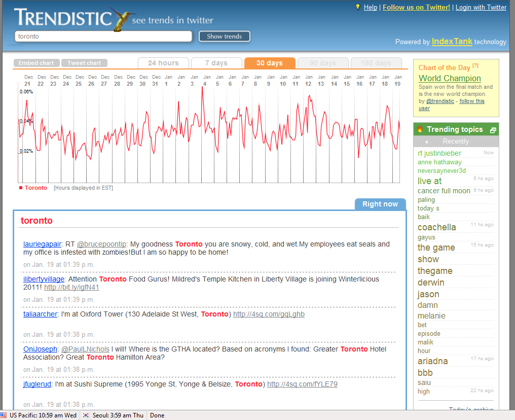Image resolution: width=515 pixels, height=420 pixels.
Task: Click the lightbulb help icon
Action: tap(358, 7)
